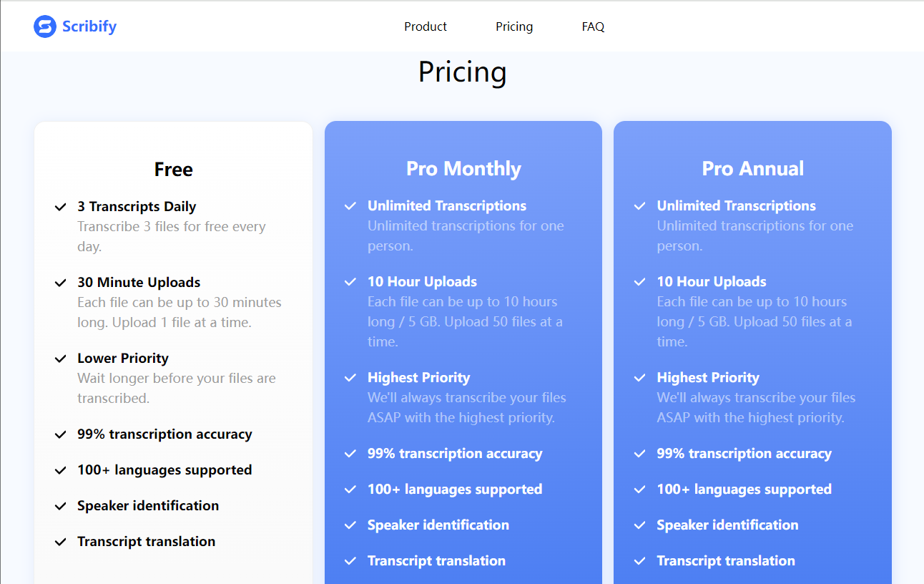Click checkmark next to Free Transcript translation
The image size is (924, 584).
[x=61, y=542]
